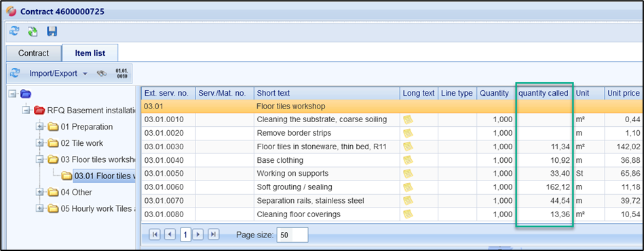
Task: Click the green reload document icon
Action: [x=33, y=32]
